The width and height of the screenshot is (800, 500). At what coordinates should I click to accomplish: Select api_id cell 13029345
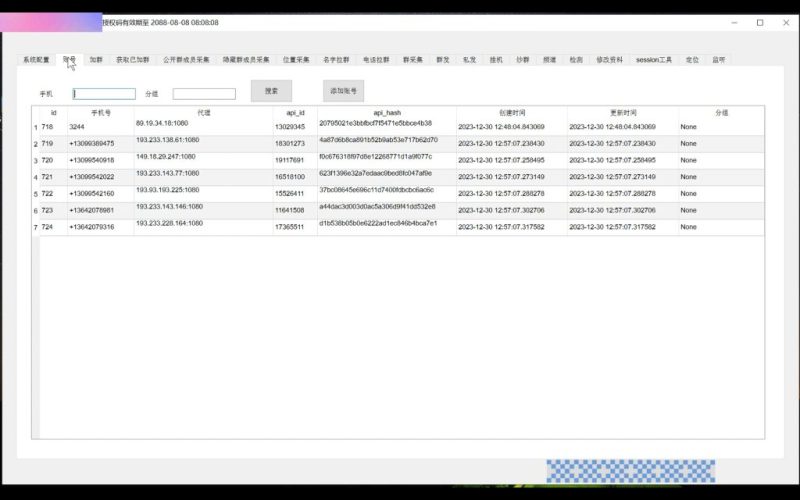coord(295,127)
